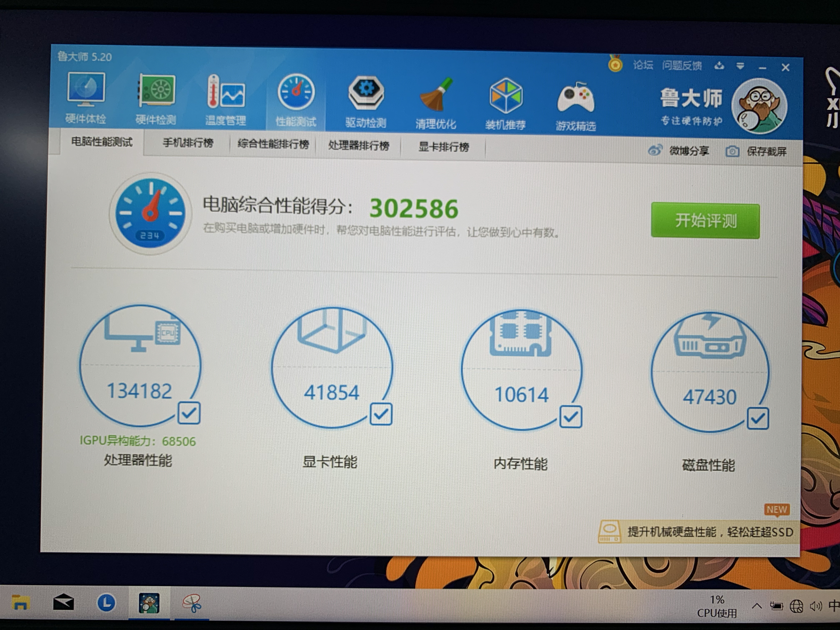Viewport: 840px width, 630px height.
Task: Click the green 开始评测 button
Action: 705,220
